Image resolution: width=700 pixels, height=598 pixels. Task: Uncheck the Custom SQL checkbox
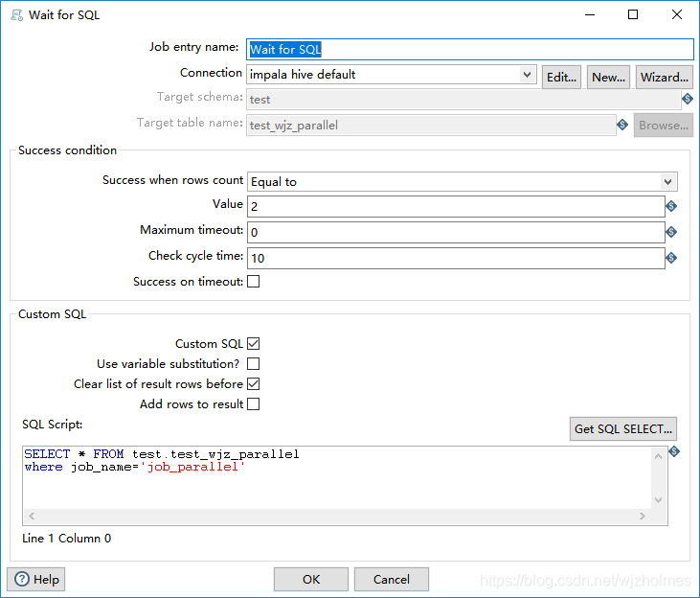pyautogui.click(x=253, y=344)
